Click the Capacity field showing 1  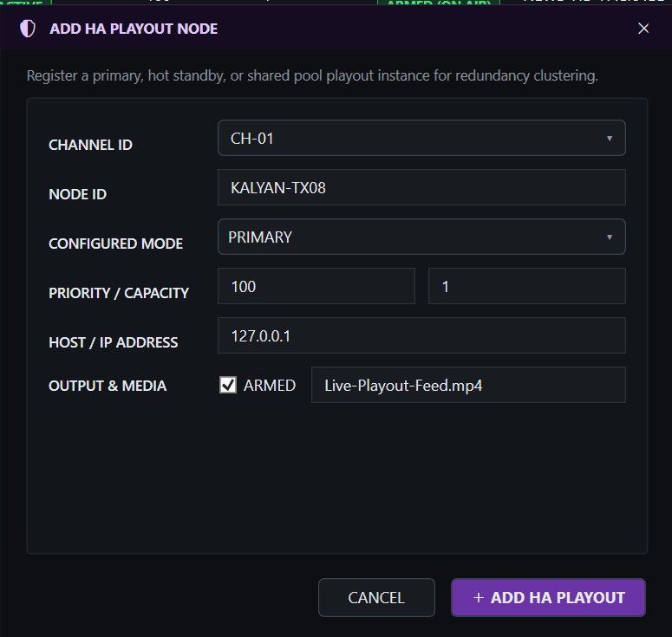click(x=527, y=286)
